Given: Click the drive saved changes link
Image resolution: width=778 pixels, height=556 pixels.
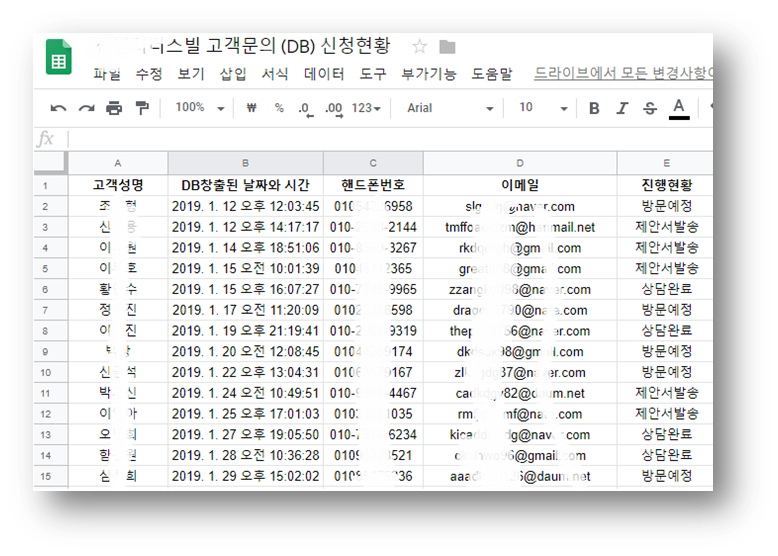Looking at the screenshot, I should pyautogui.click(x=623, y=73).
